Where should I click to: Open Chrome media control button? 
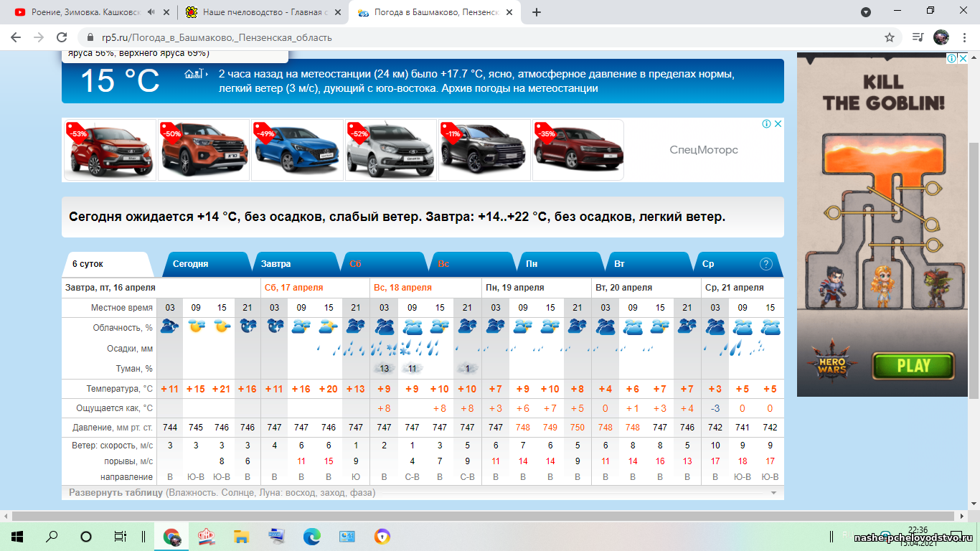point(918,37)
